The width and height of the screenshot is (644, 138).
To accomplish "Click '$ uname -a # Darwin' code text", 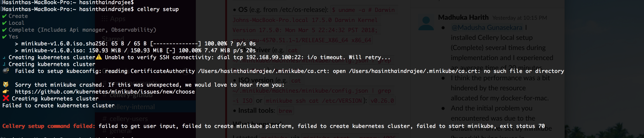I will 363,10.
